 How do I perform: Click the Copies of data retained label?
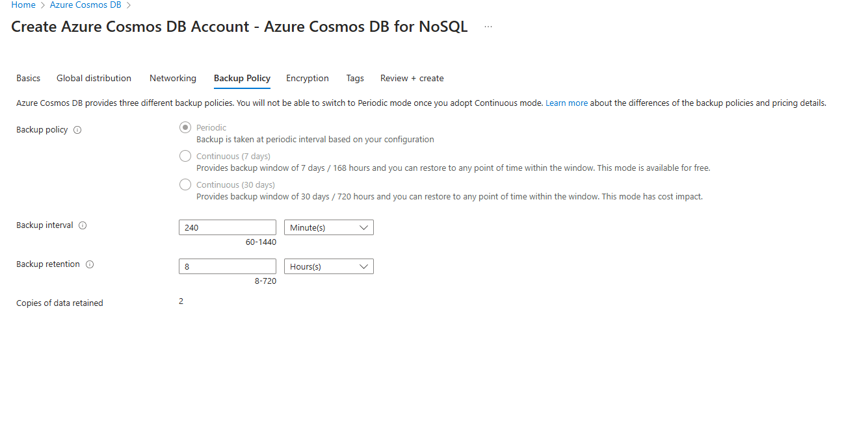click(x=60, y=303)
